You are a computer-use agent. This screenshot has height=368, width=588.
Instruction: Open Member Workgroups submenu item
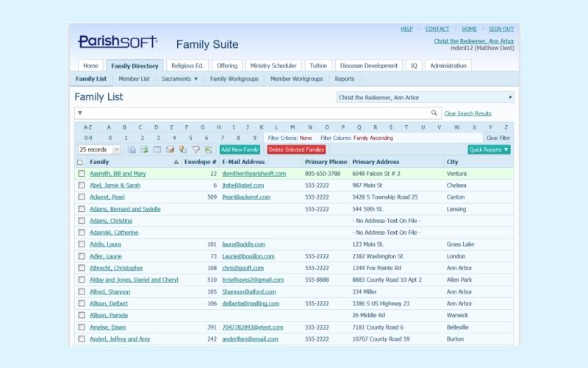296,79
